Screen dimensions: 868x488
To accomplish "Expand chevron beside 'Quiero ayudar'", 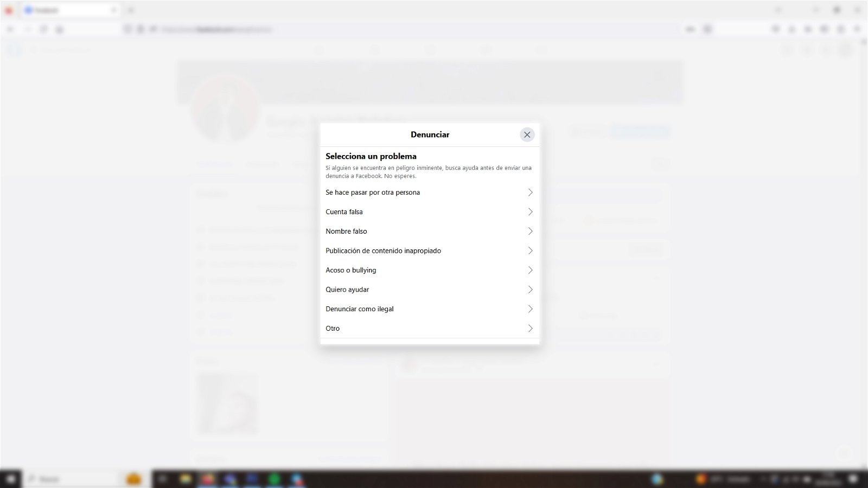I will coord(530,290).
